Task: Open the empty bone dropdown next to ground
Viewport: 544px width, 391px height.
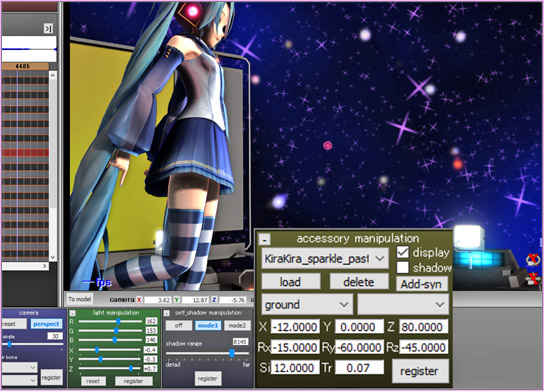Action: pos(403,305)
